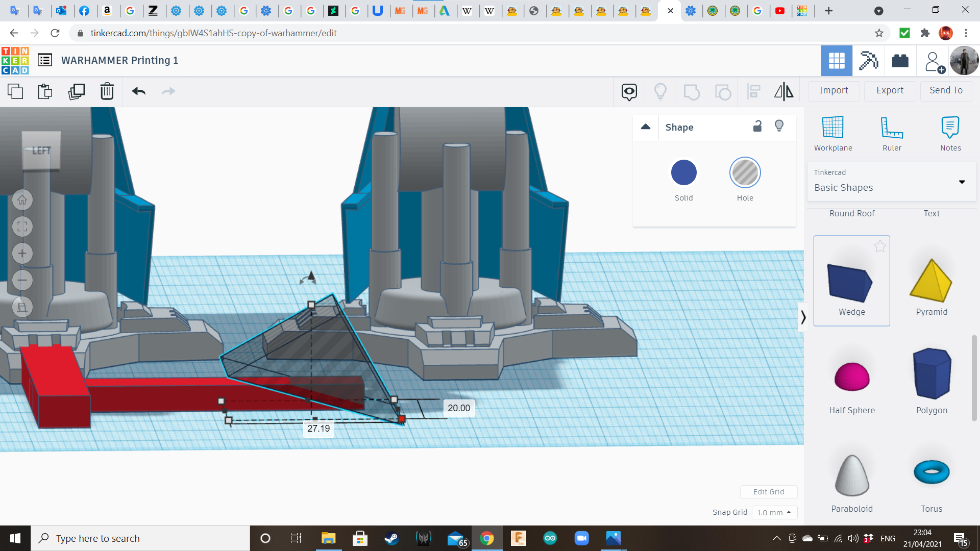The height and width of the screenshot is (551, 980).
Task: Click the Edit Grid button
Action: click(769, 492)
